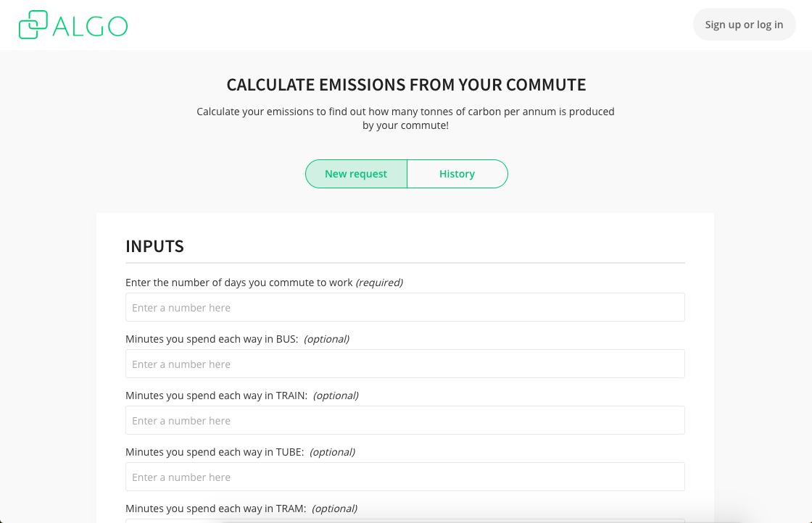Switch to the History tab
This screenshot has height=523, width=812.
[x=457, y=174]
